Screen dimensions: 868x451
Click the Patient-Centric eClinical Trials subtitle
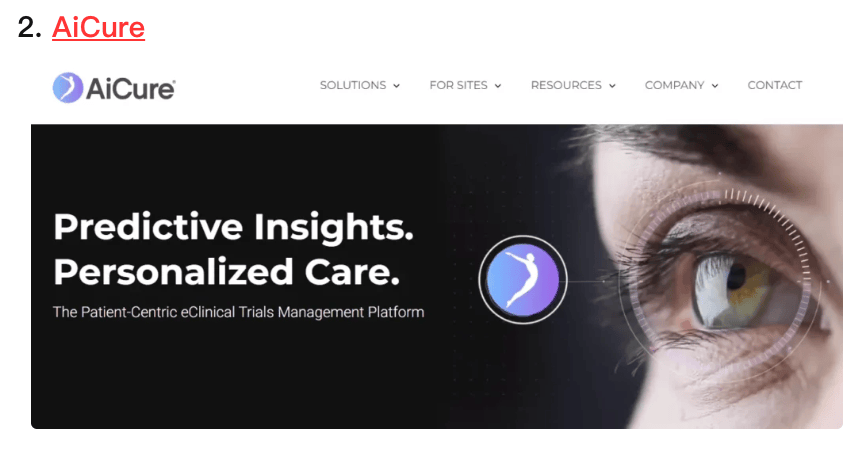[x=239, y=312]
